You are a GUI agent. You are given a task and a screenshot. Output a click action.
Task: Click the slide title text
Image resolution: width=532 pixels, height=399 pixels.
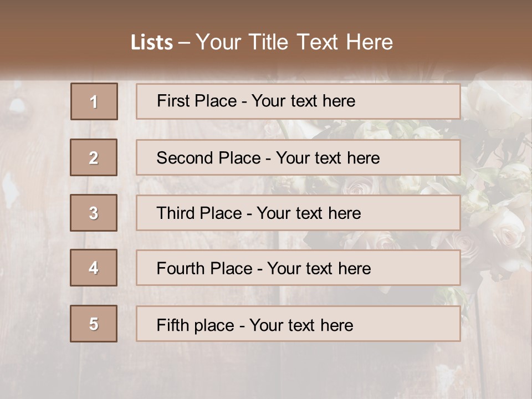(262, 42)
